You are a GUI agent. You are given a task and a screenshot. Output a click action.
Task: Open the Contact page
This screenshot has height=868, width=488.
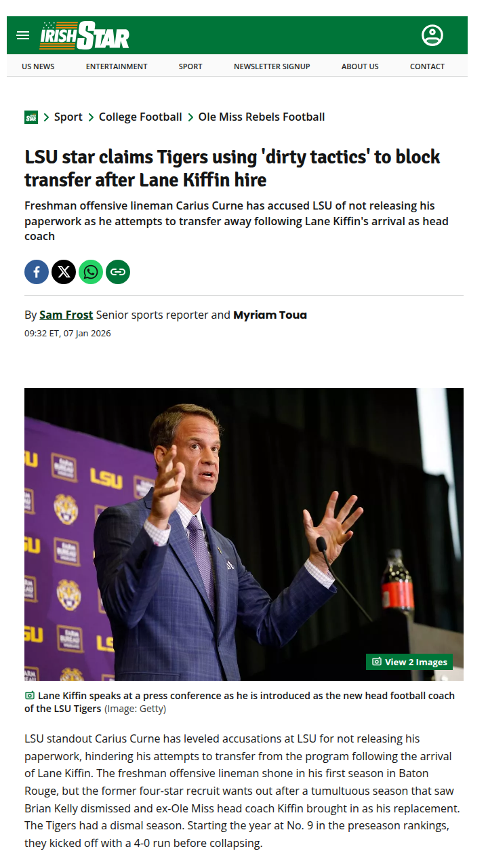(x=427, y=66)
